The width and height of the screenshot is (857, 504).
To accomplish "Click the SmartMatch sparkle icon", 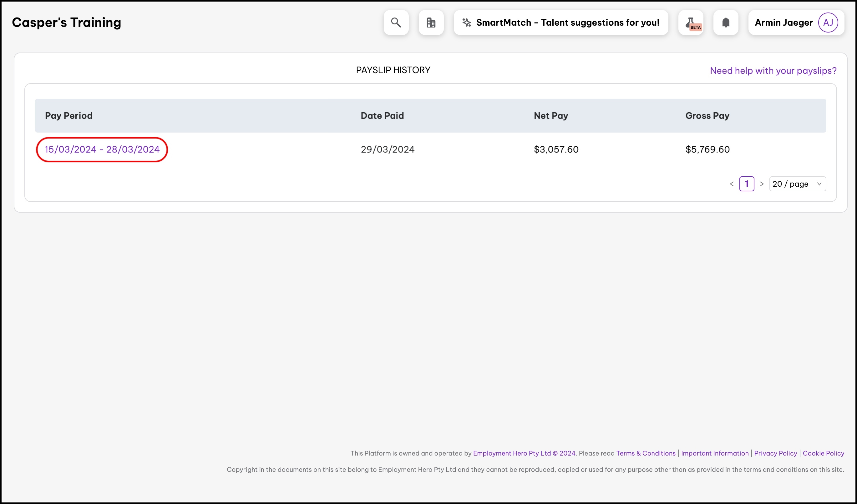I will pyautogui.click(x=467, y=23).
